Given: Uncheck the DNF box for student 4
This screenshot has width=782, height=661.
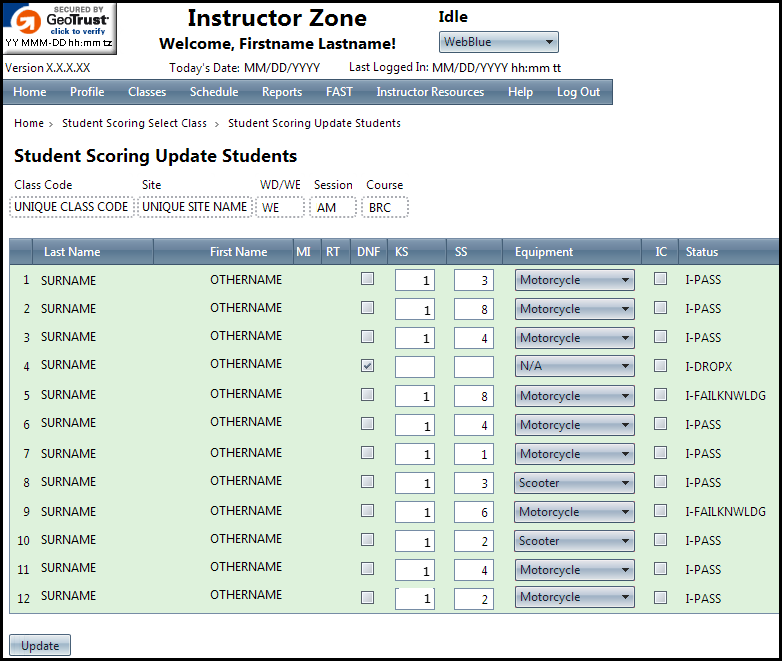Looking at the screenshot, I should [368, 366].
